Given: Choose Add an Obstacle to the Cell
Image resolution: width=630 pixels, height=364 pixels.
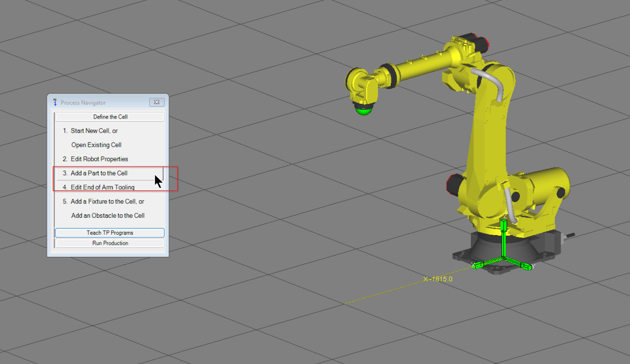Looking at the screenshot, I should click(108, 216).
